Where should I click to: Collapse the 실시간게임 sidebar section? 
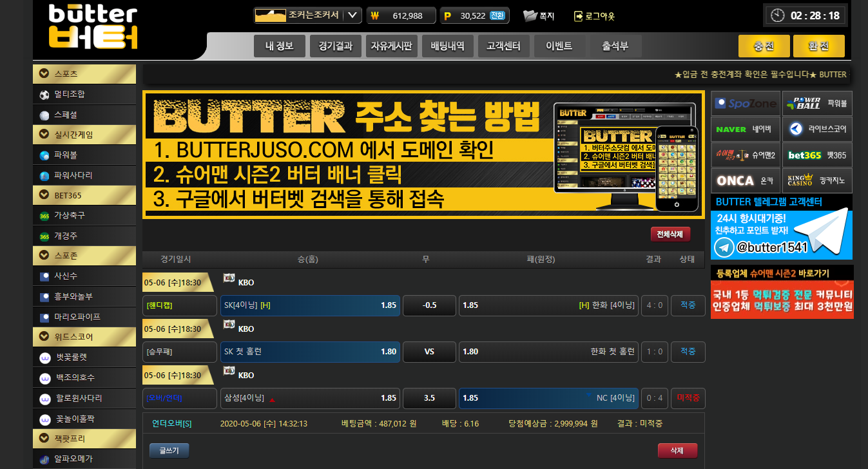(x=44, y=135)
